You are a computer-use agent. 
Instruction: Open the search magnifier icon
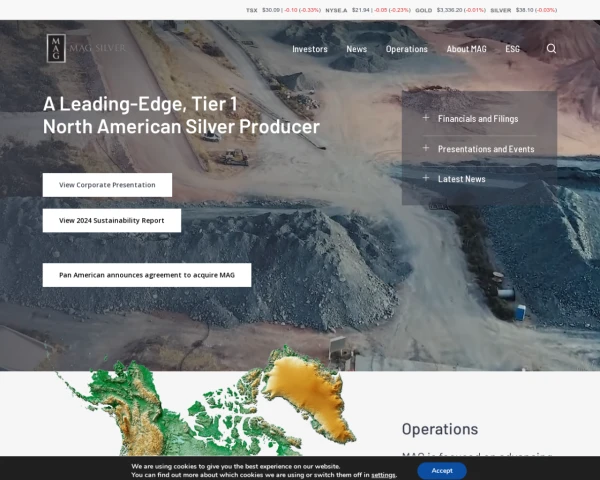551,49
